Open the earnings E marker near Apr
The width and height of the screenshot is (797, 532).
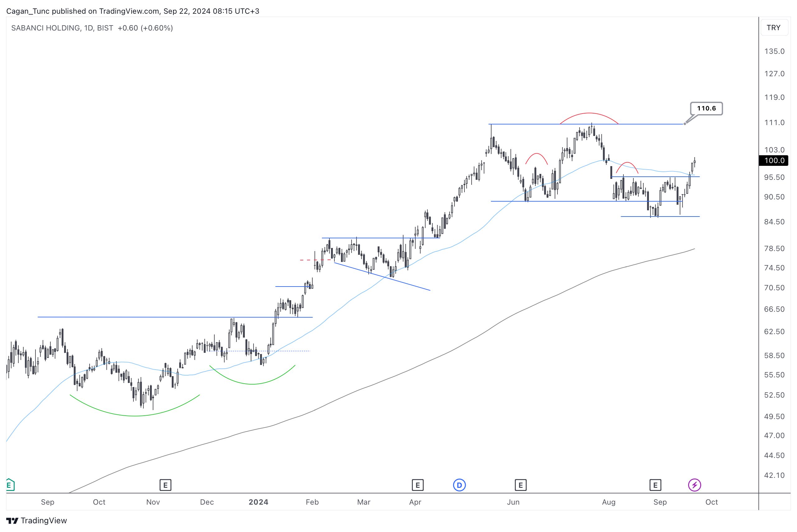[x=417, y=485]
